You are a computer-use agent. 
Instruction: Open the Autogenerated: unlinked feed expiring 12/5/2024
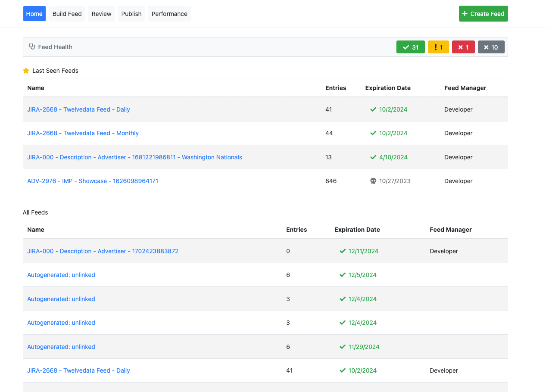[x=61, y=275]
